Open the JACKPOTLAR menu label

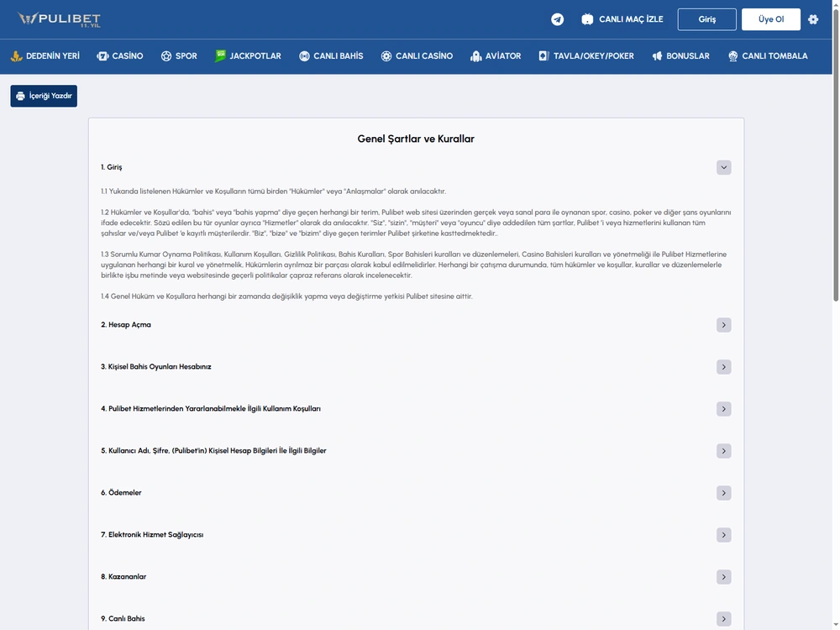click(255, 55)
